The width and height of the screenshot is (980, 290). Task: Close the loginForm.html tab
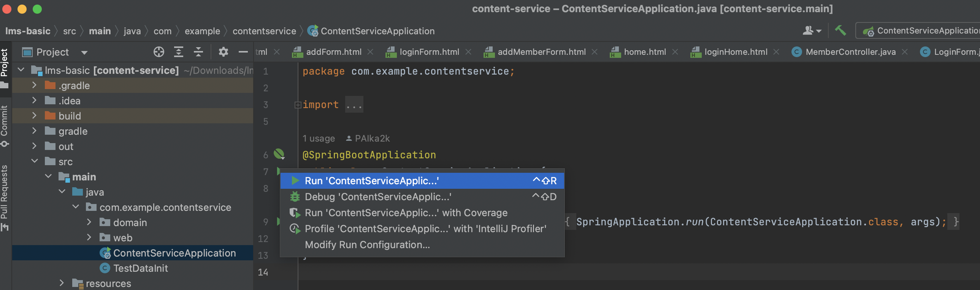(468, 52)
